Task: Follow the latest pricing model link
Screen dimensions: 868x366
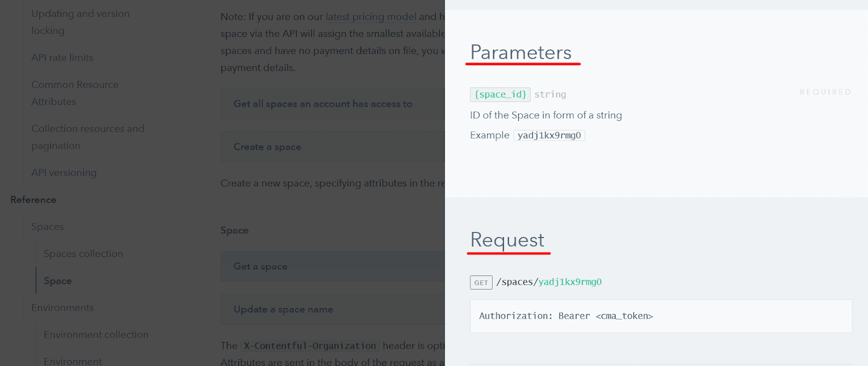Action: click(x=371, y=17)
